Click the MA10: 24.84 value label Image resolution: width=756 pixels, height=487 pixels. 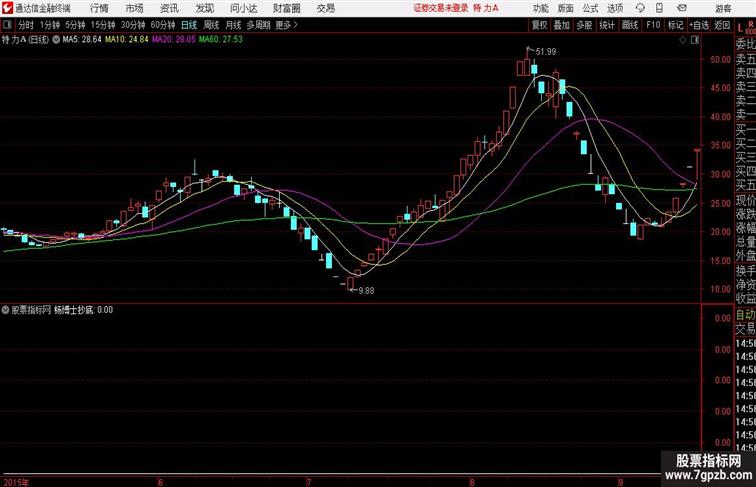pyautogui.click(x=127, y=40)
